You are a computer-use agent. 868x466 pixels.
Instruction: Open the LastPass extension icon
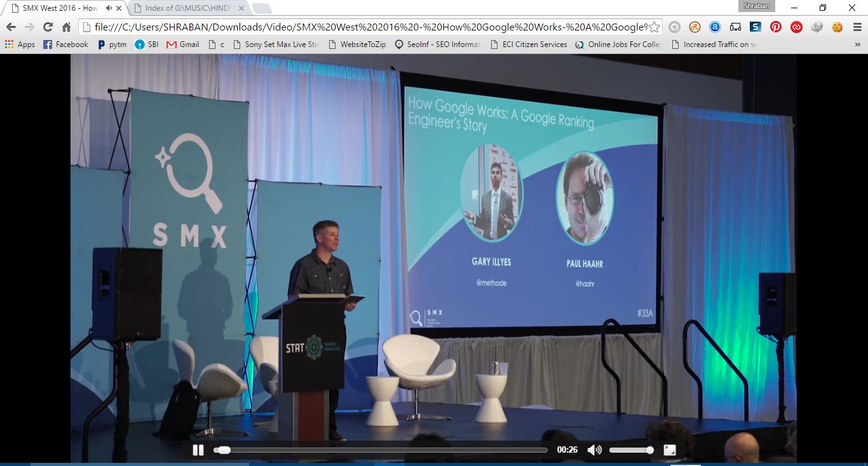click(x=797, y=28)
